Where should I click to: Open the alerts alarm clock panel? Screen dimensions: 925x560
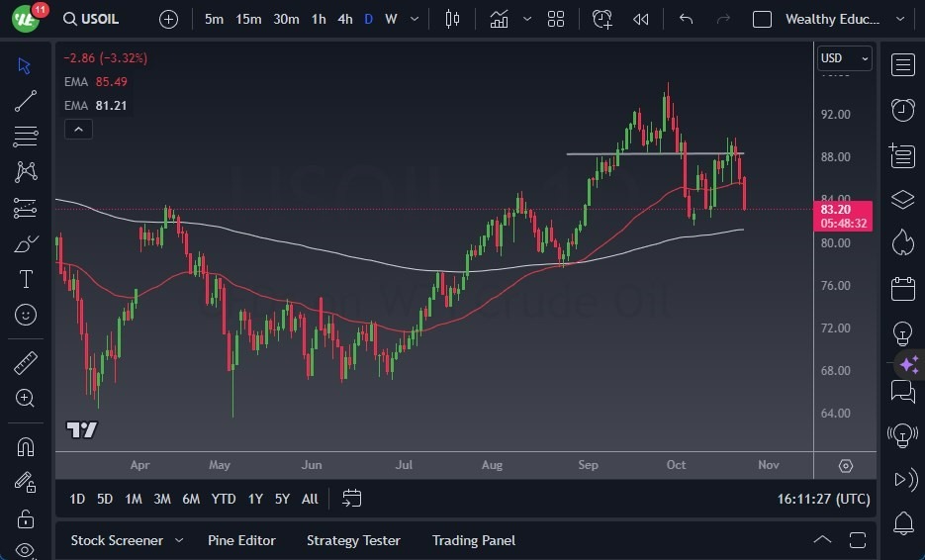click(902, 109)
